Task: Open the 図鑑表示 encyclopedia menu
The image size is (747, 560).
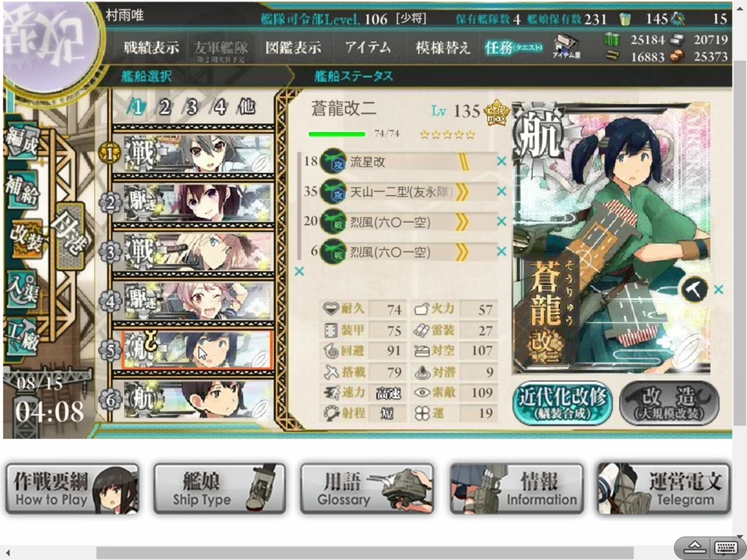Action: pos(293,47)
